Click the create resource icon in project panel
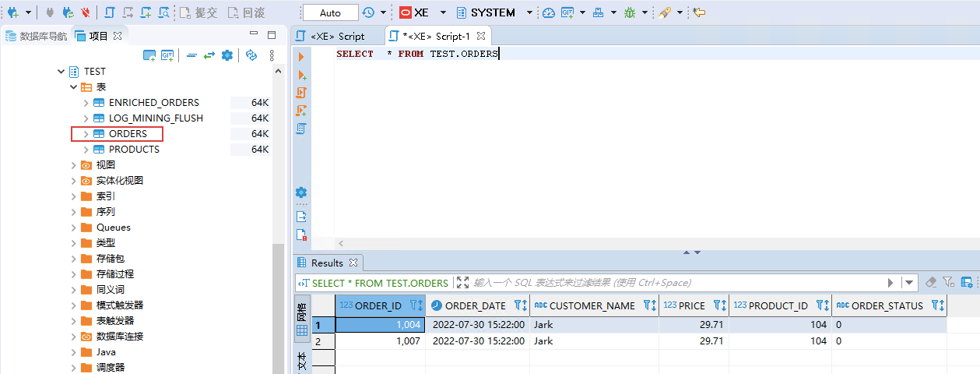 (149, 55)
